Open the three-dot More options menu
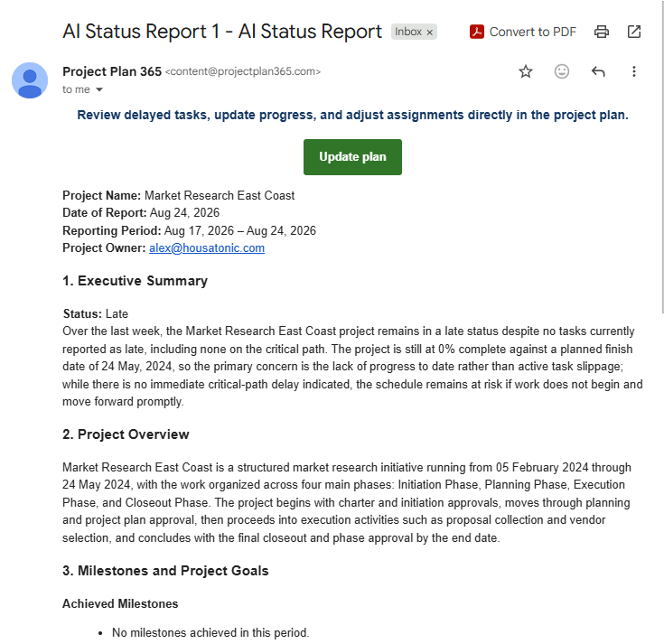The width and height of the screenshot is (664, 644). 634,71
